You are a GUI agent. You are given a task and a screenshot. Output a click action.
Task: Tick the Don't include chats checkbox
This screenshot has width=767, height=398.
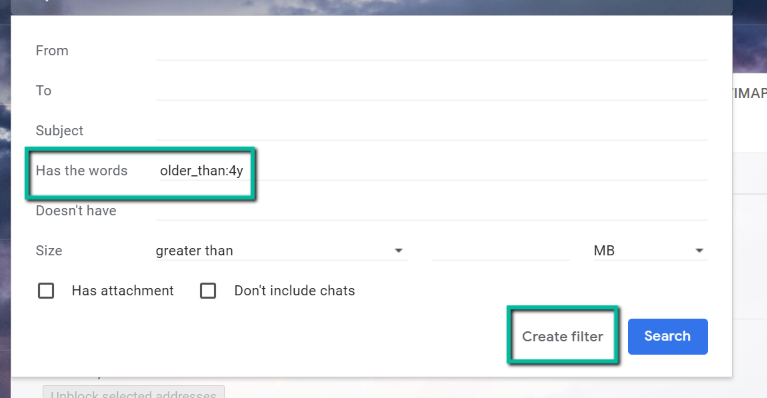(x=208, y=290)
